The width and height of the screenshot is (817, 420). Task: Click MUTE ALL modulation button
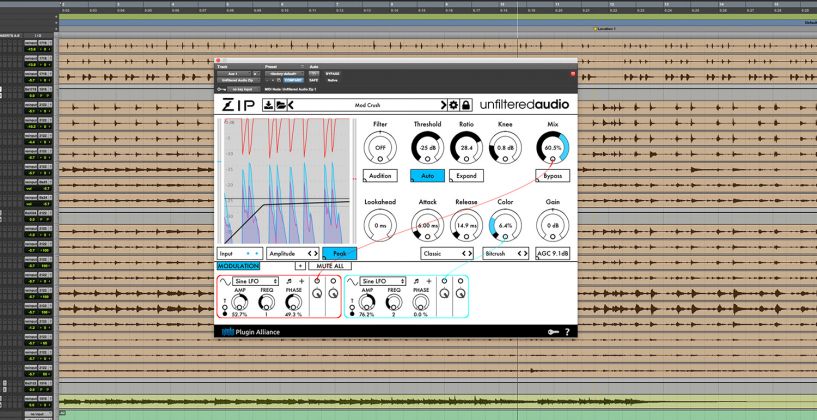[x=330, y=266]
